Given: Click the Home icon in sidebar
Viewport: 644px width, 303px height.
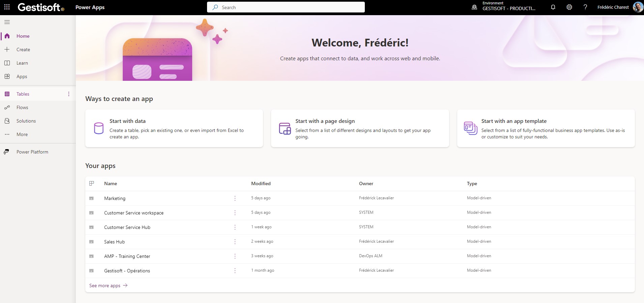Looking at the screenshot, I should point(7,36).
